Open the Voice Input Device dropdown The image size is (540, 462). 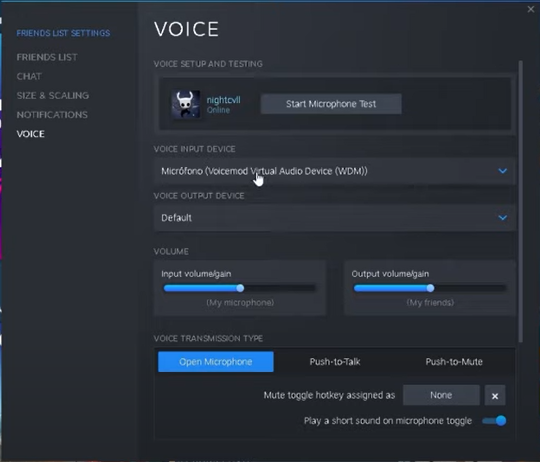pos(334,171)
